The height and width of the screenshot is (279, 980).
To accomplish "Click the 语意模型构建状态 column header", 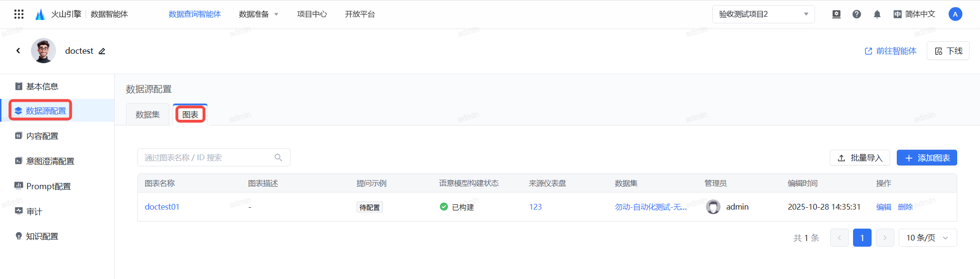I will [469, 183].
